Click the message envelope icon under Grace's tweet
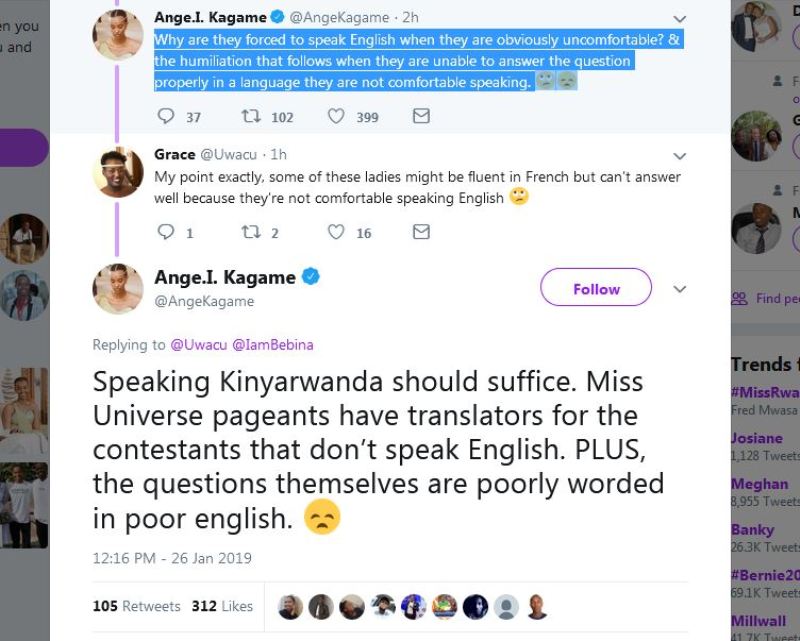 420,232
